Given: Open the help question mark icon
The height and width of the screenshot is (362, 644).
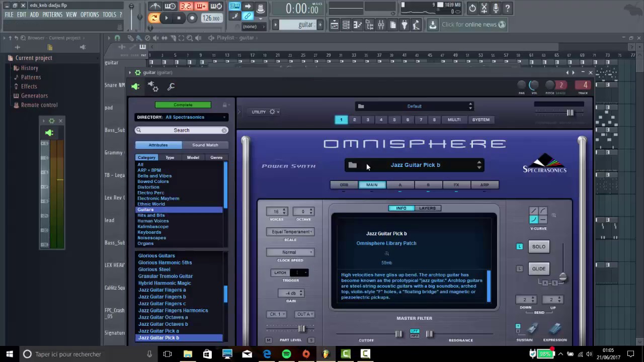Looking at the screenshot, I should tap(508, 8).
